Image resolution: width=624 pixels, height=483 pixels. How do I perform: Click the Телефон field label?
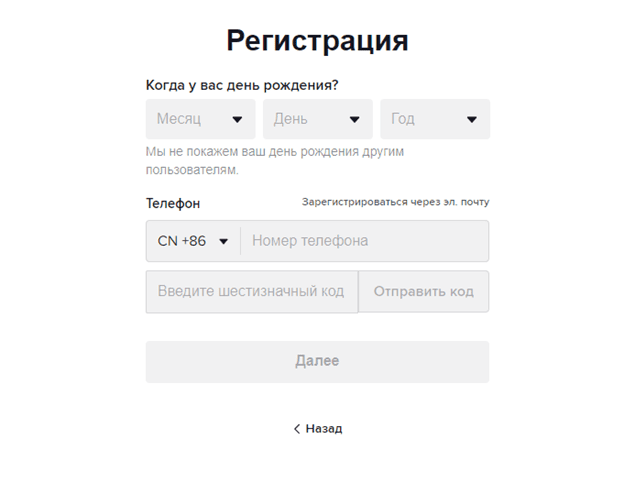173,203
